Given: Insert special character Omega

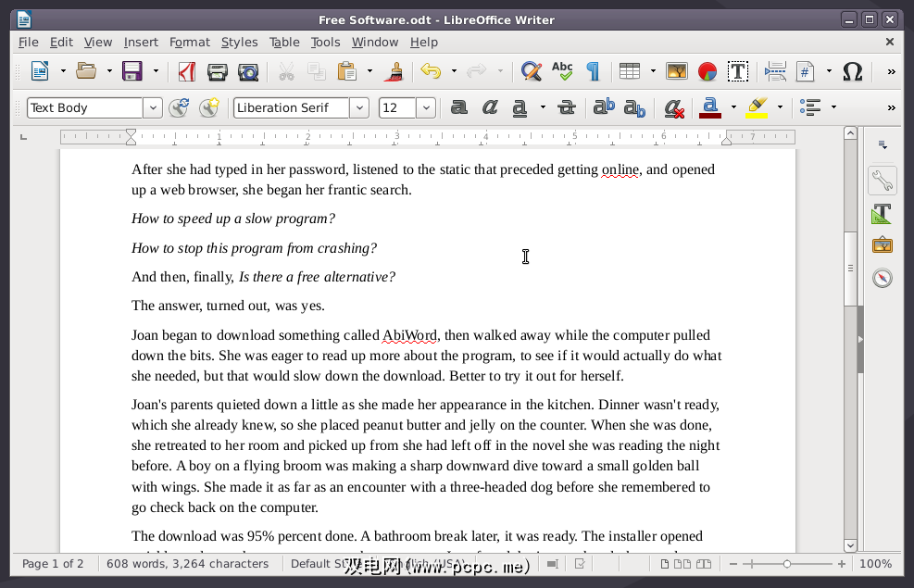Looking at the screenshot, I should [x=853, y=71].
